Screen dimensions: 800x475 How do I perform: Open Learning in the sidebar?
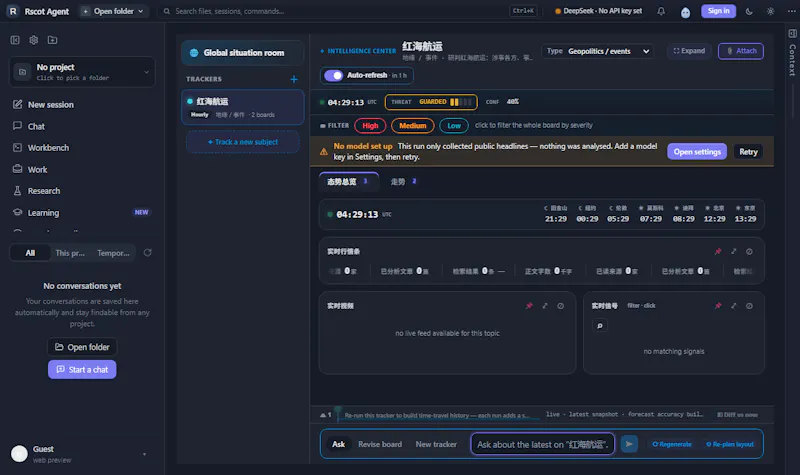(82, 212)
